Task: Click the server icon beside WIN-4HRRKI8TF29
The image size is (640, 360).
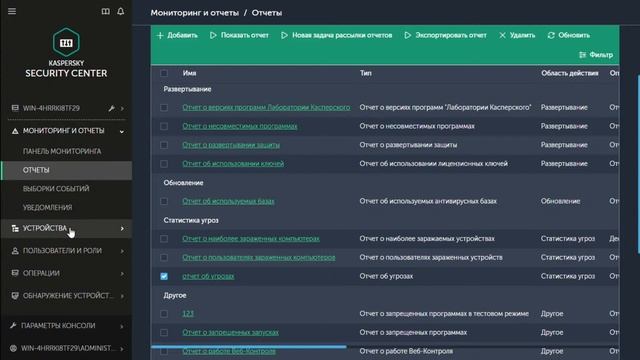Action: click(x=15, y=108)
